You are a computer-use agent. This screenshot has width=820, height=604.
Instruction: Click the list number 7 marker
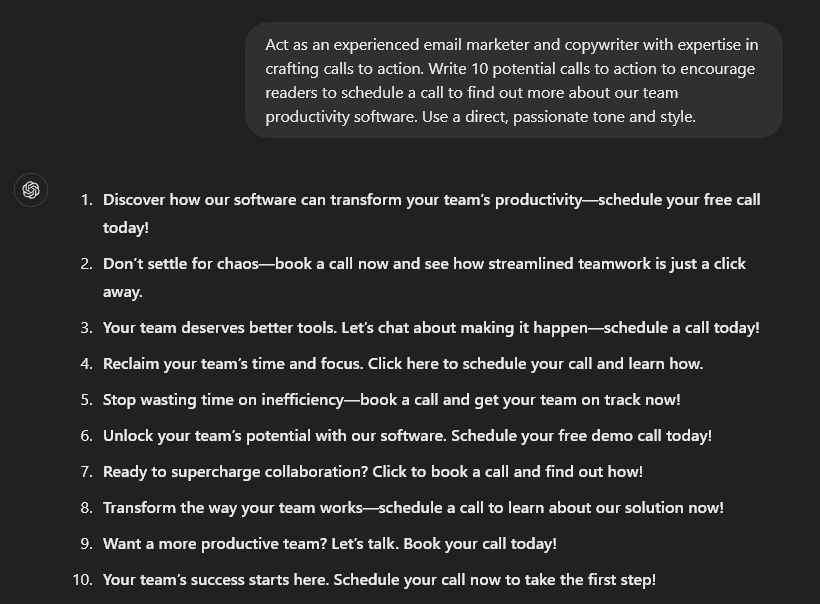(x=86, y=472)
